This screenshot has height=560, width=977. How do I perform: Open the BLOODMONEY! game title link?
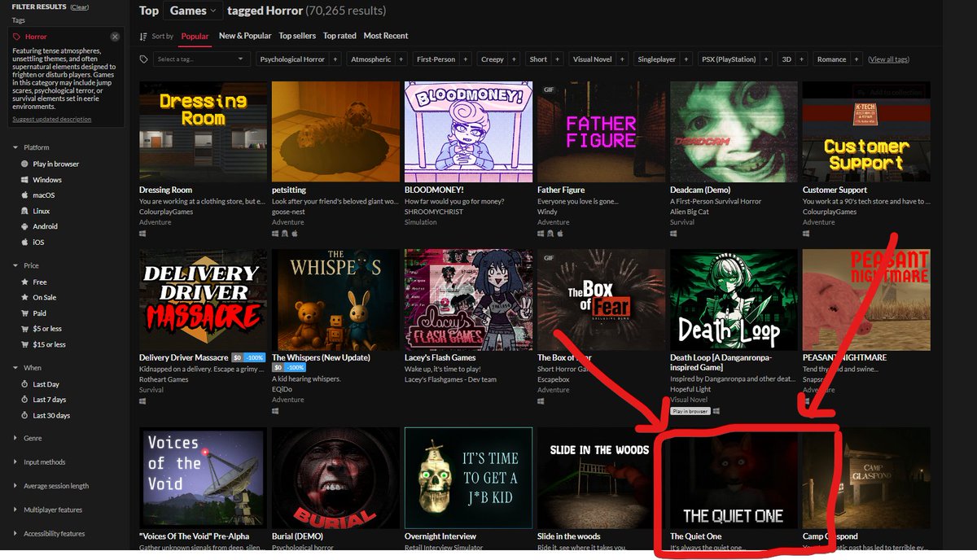click(x=434, y=190)
